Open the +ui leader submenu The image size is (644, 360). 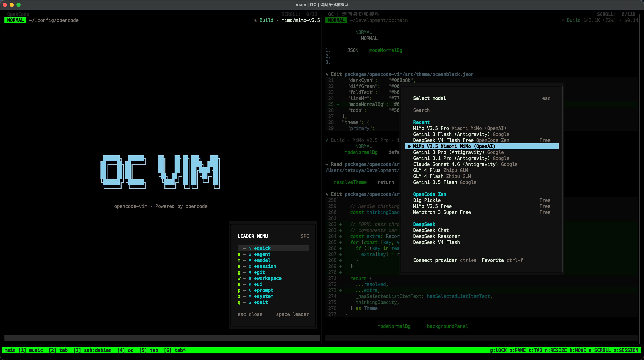tap(273, 284)
